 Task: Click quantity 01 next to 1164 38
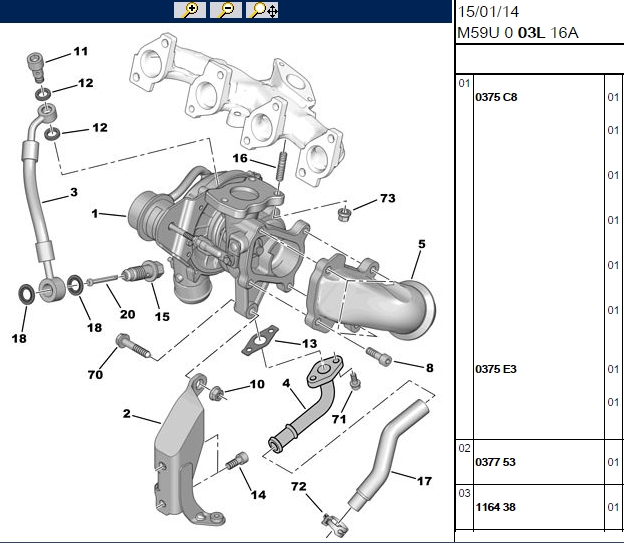[x=613, y=507]
